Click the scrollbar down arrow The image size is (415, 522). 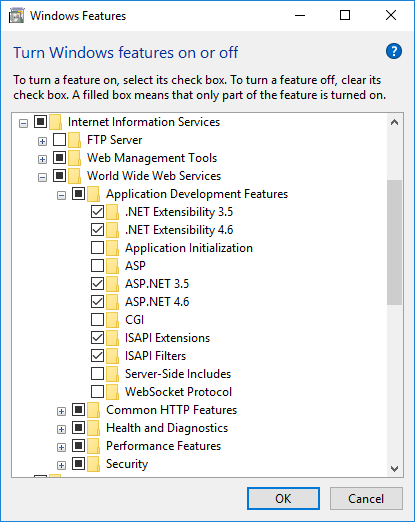coord(395,469)
